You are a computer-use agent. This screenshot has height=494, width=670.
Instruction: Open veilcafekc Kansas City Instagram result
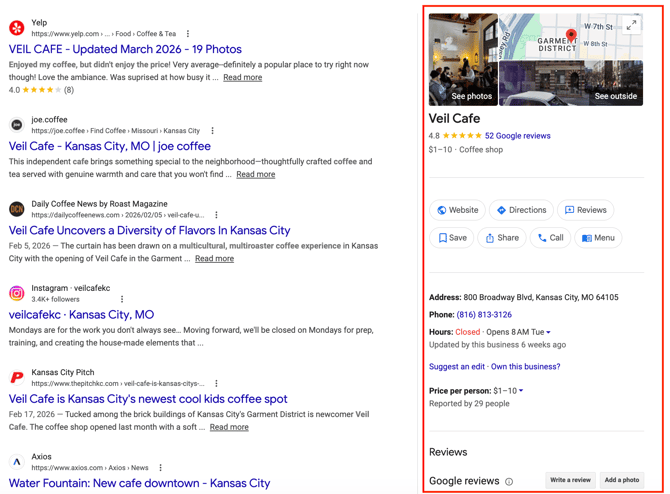pos(82,315)
